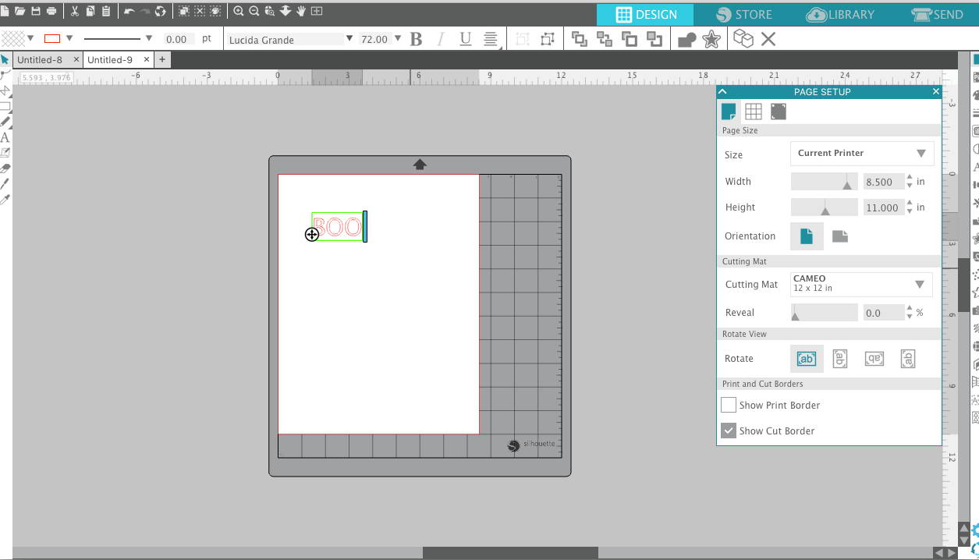
Task: Click the Copy icon in the top toolbar
Action: (x=90, y=11)
